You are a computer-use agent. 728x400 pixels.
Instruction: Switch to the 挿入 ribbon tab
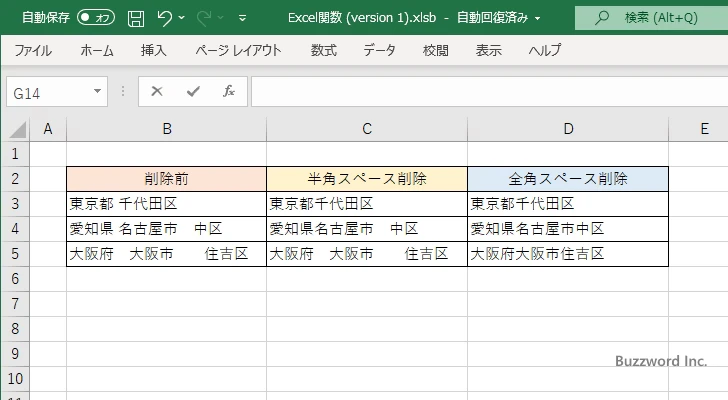154,50
